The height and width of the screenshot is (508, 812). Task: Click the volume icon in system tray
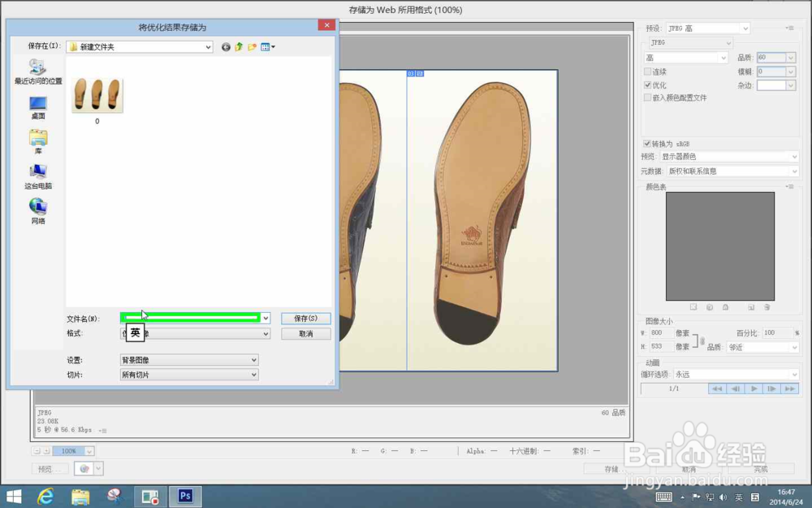[x=723, y=497]
